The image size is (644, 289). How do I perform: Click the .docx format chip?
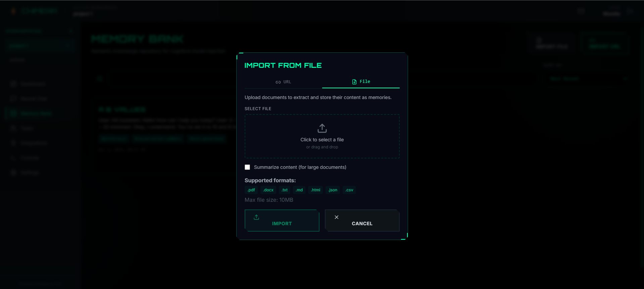click(x=268, y=190)
